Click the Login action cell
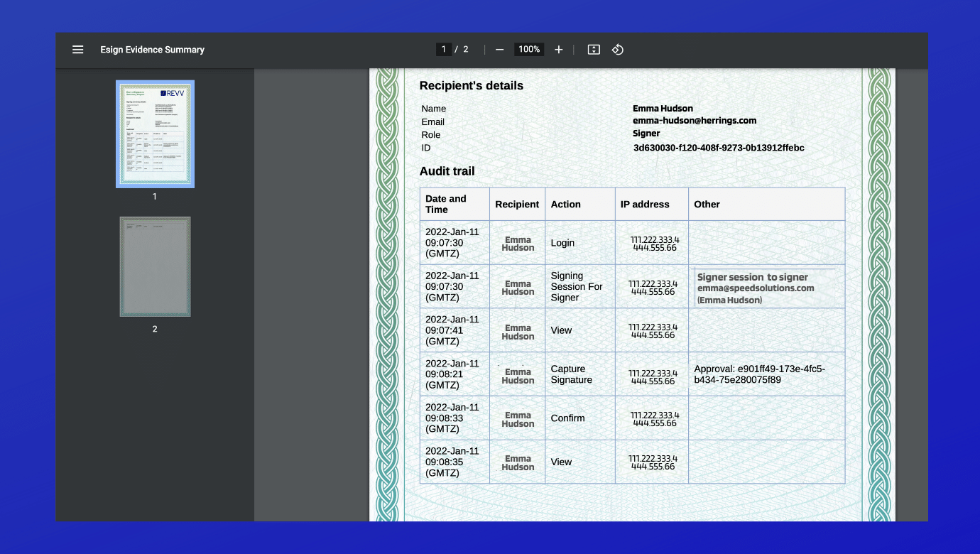This screenshot has width=980, height=554. click(x=562, y=243)
